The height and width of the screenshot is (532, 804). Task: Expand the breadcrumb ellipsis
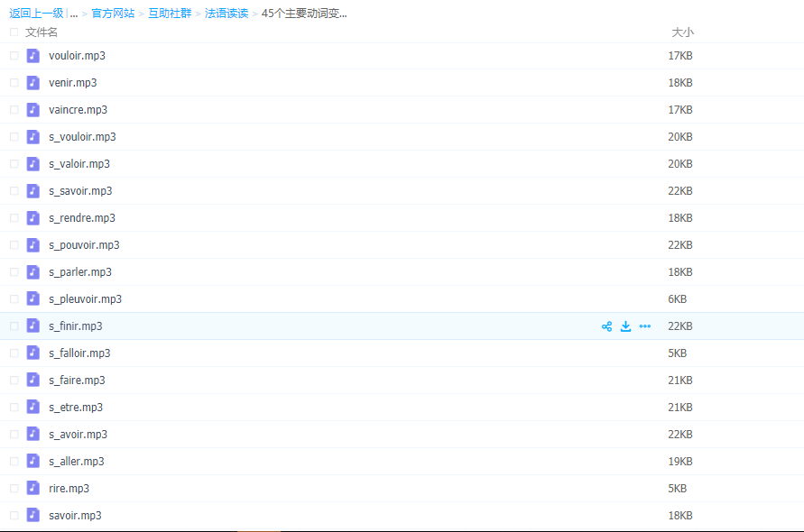point(74,14)
